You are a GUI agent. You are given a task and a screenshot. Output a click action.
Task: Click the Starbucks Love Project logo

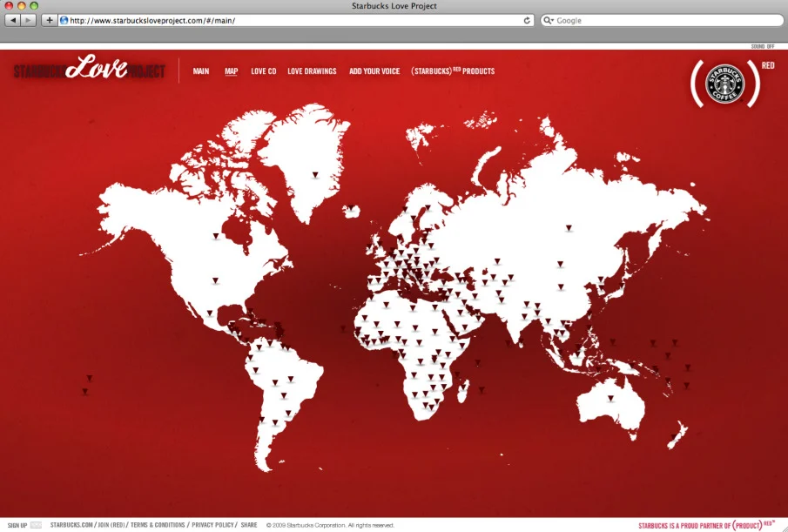coord(90,68)
